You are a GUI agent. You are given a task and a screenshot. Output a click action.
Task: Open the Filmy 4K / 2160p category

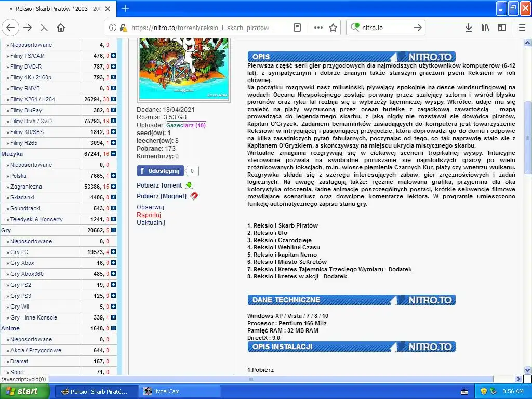[31, 77]
